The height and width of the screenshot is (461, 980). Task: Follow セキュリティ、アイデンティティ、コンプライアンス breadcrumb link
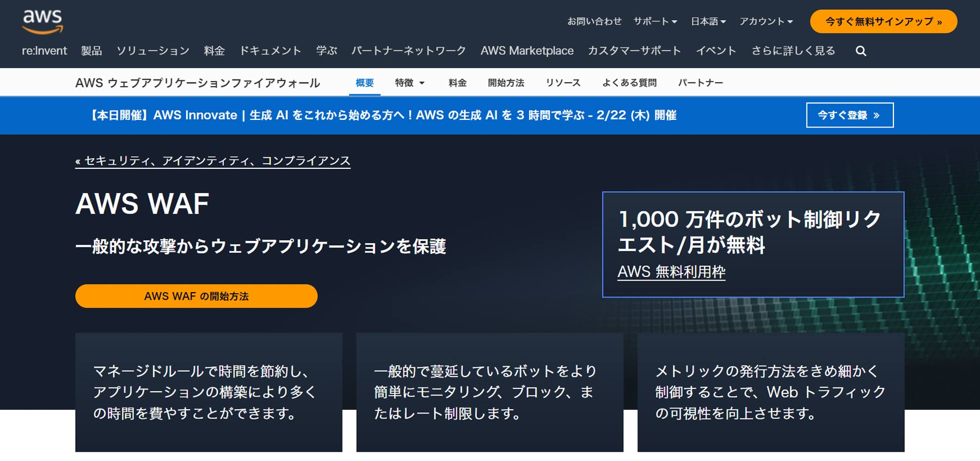point(213,161)
